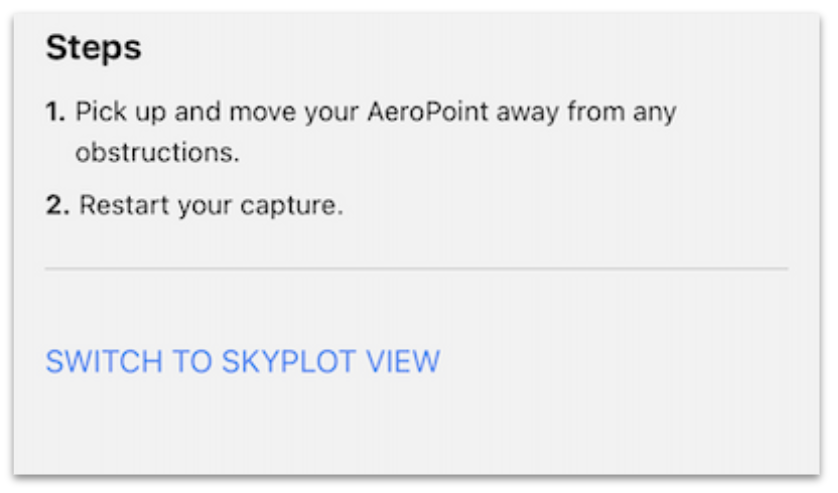The width and height of the screenshot is (838, 493).
Task: Click the word and in step one
Action: click(198, 111)
